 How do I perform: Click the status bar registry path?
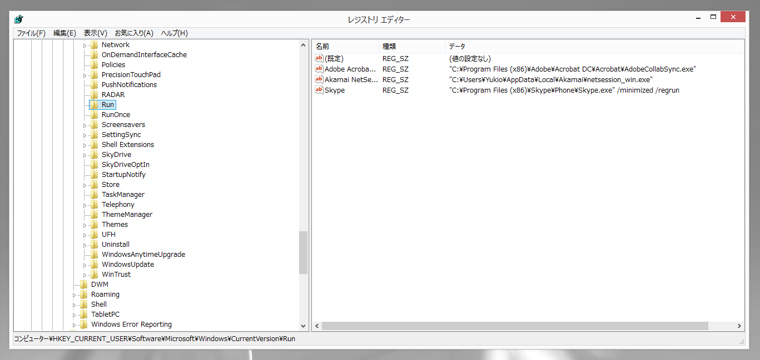(155, 339)
